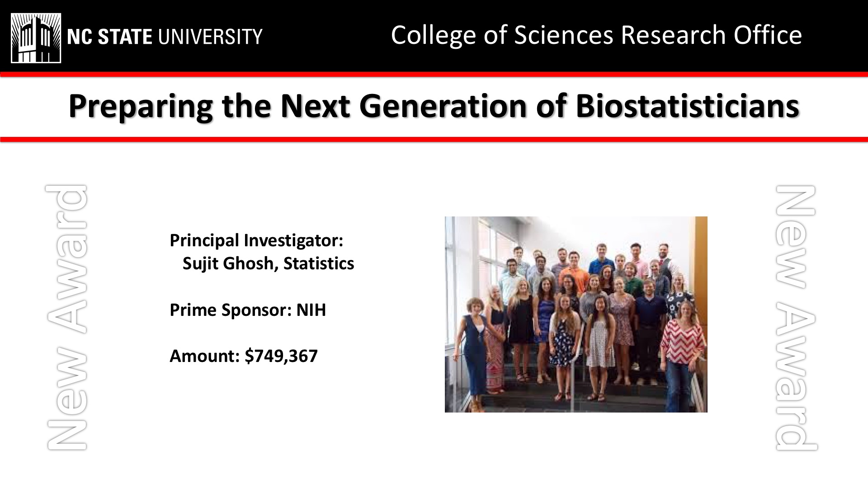Click the NIH sponsor abbreviation
Screen dimensions: 868x488
click(x=311, y=310)
